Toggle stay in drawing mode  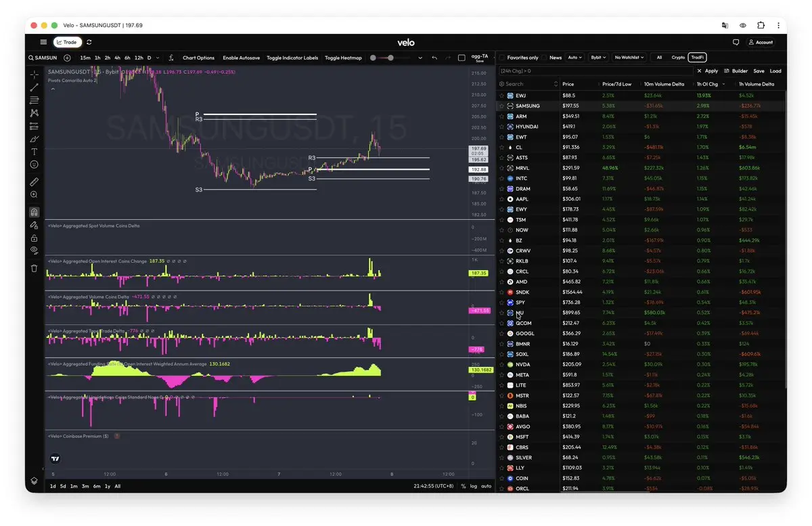coord(34,225)
